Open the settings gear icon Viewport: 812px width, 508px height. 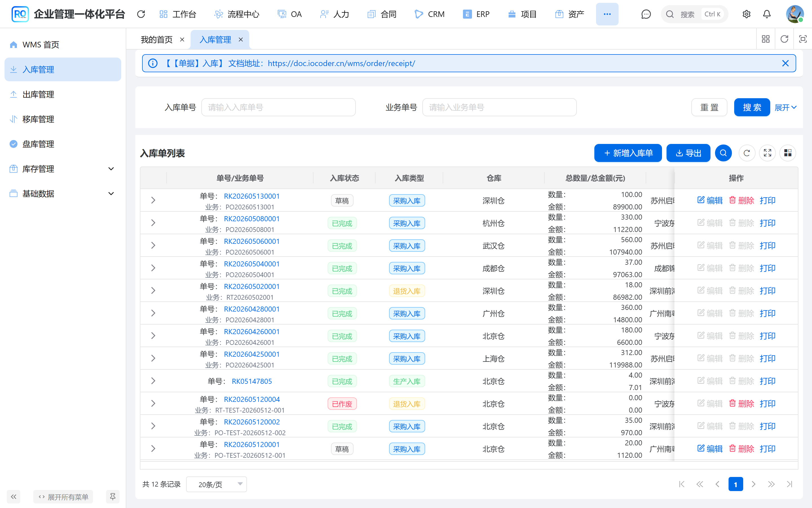(746, 14)
